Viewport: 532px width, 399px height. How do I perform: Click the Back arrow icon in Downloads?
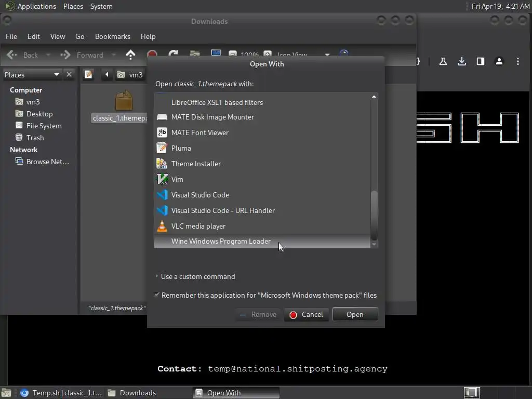(12, 55)
